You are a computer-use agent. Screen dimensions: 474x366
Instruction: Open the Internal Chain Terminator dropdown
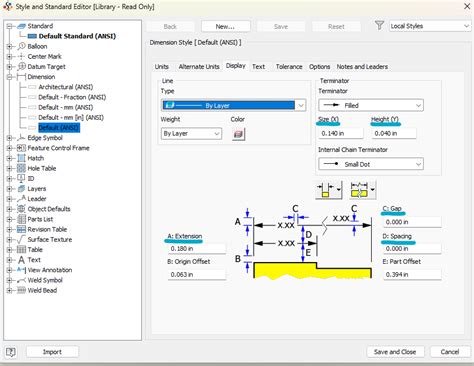point(371,164)
